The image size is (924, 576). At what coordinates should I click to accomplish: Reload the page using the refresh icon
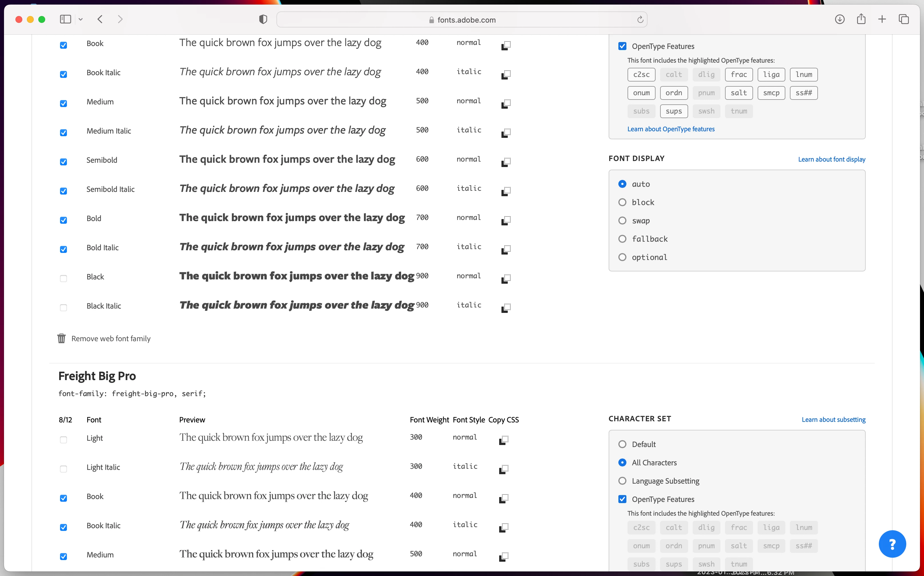640,19
